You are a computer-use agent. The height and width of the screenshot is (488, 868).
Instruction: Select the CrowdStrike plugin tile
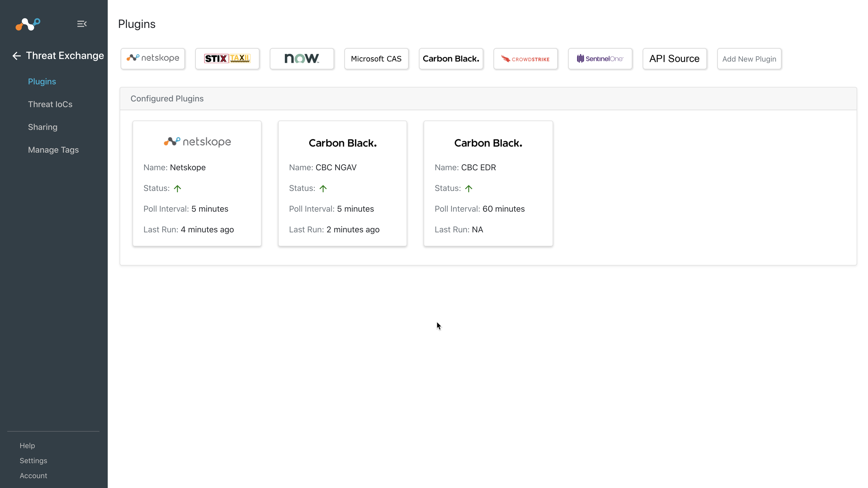pos(526,58)
